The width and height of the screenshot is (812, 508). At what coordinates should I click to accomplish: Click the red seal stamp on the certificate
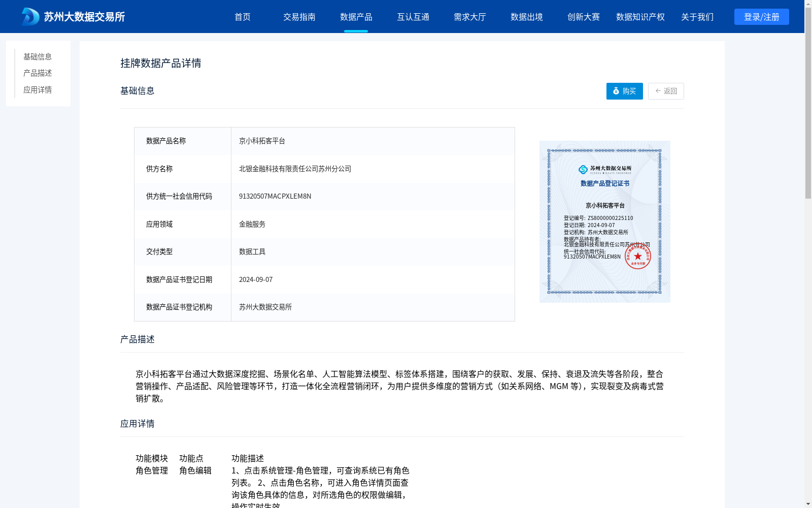pyautogui.click(x=638, y=256)
